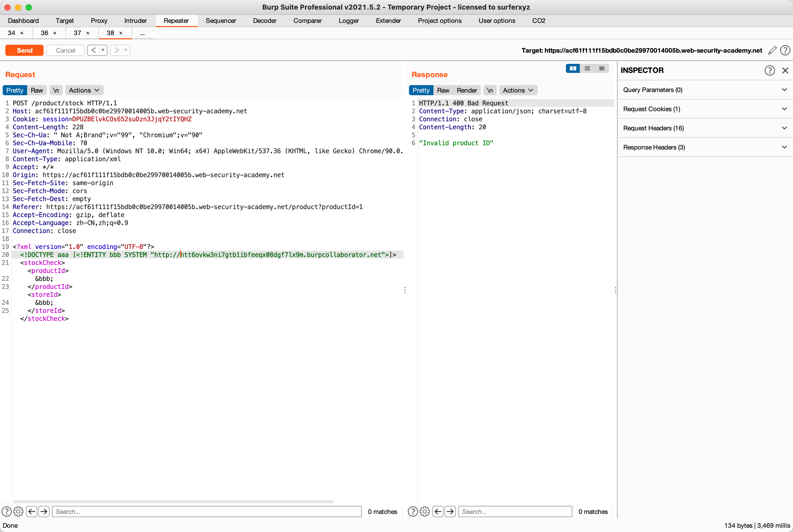The width and height of the screenshot is (793, 532).
Task: Go back to previous request in history
Action: tap(93, 50)
